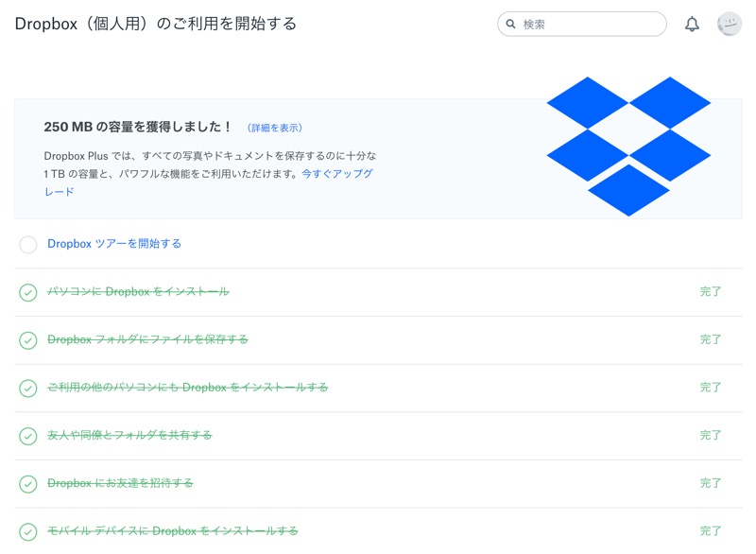This screenshot has width=756, height=554.
Task: Toggle checkmark for Dropbox フォルダにファイルを保存する
Action: [x=28, y=340]
